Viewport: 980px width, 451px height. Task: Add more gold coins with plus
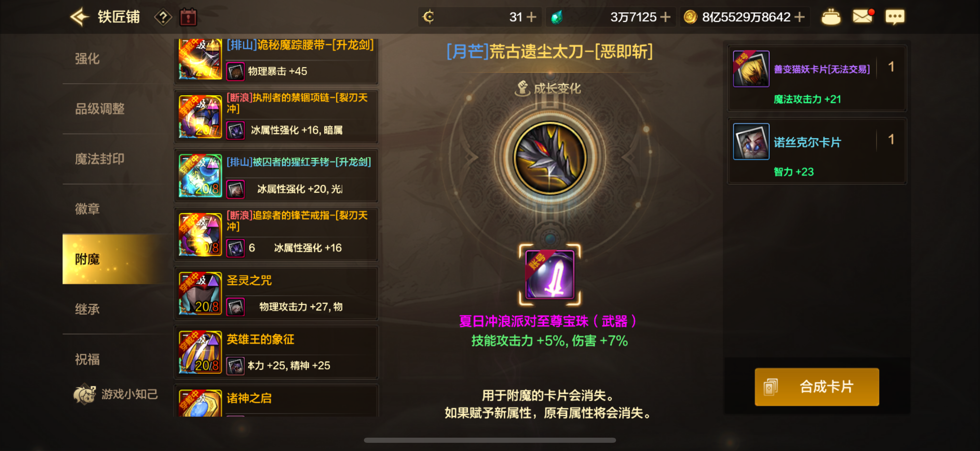pyautogui.click(x=800, y=17)
